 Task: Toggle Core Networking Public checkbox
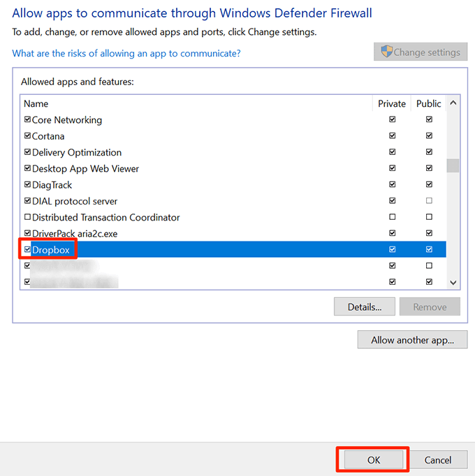point(429,119)
